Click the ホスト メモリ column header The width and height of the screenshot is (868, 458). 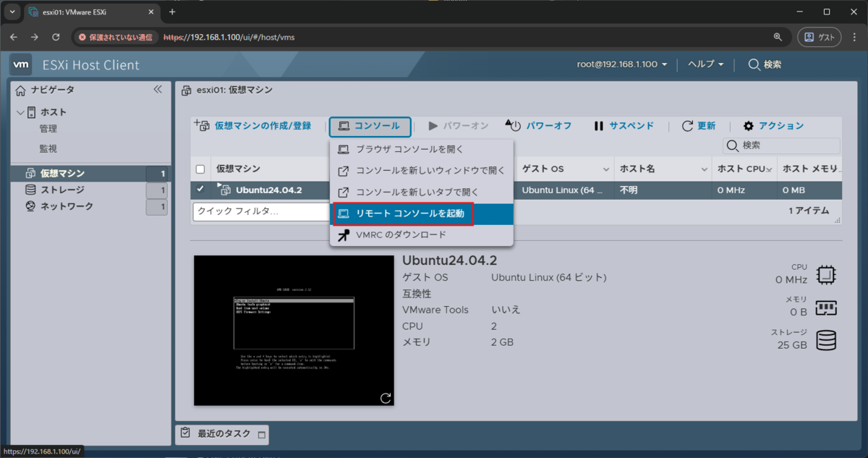pyautogui.click(x=809, y=169)
